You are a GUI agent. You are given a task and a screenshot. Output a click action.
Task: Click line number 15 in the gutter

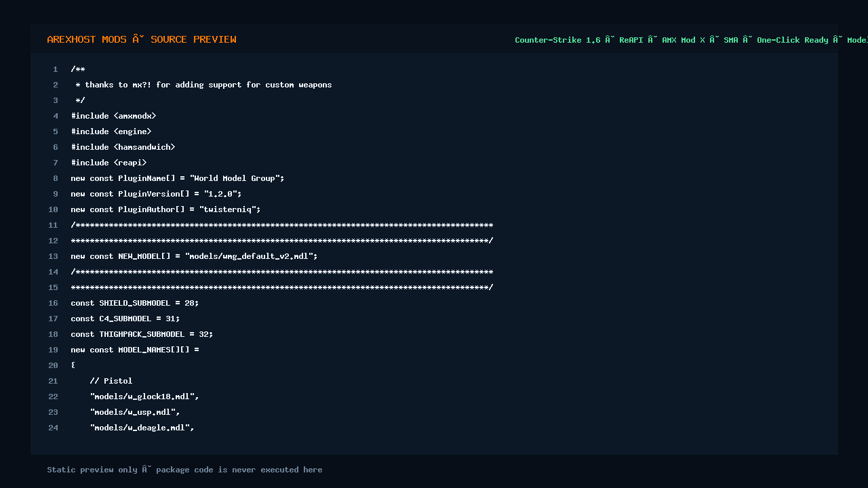pyautogui.click(x=53, y=287)
